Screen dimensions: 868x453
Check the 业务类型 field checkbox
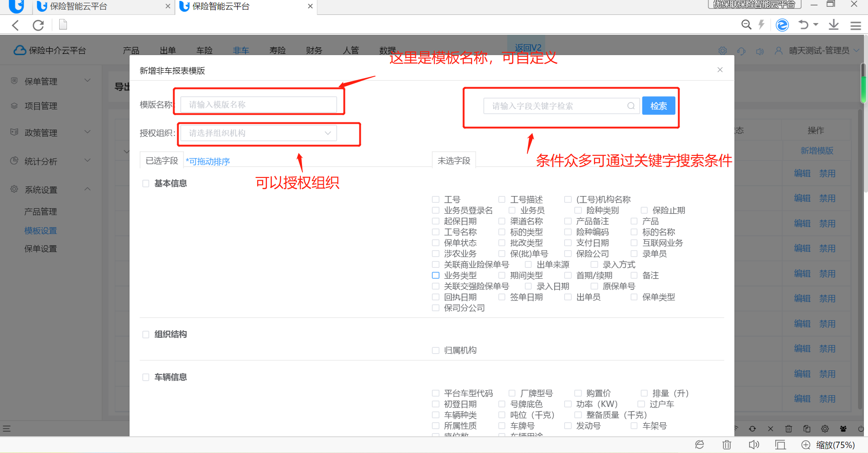click(x=435, y=275)
